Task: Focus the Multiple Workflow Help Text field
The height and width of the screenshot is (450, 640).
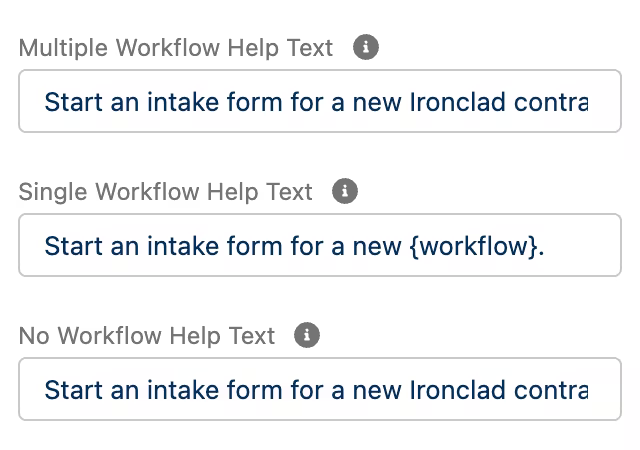Action: point(320,101)
